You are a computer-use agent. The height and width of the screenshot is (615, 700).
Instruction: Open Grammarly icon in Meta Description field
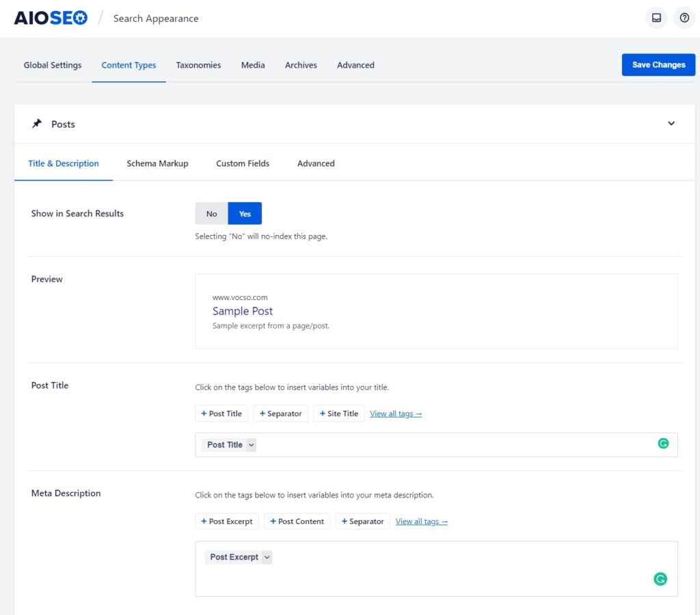tap(660, 578)
